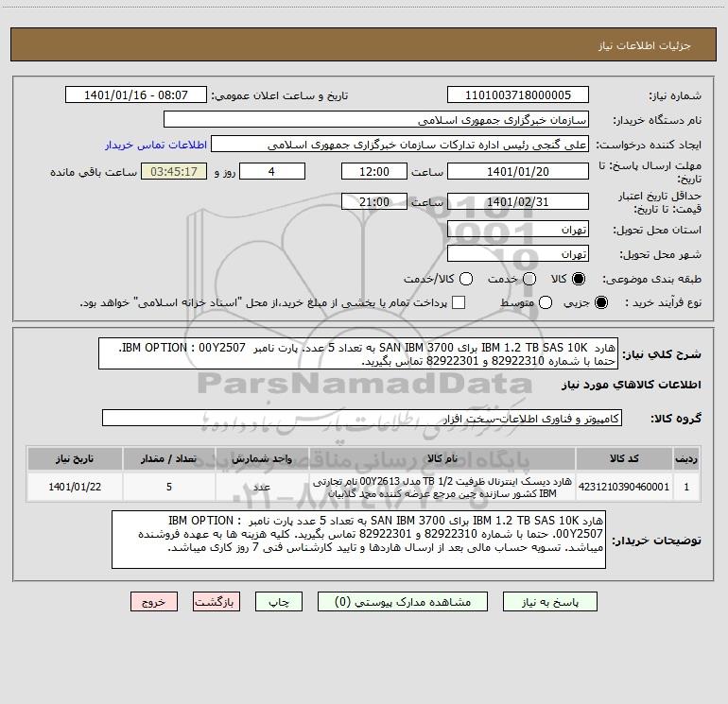Click the کد کالا column header
Screen dimensions: 728x704
coord(624,459)
